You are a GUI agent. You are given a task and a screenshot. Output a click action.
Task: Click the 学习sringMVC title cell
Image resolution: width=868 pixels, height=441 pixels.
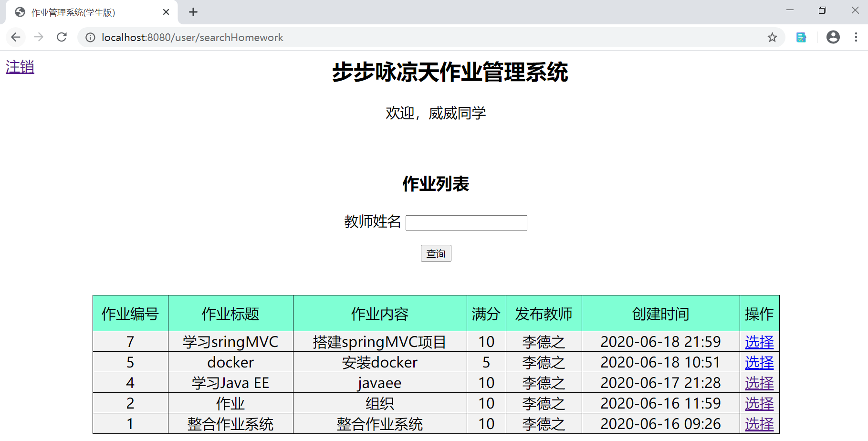click(x=230, y=342)
